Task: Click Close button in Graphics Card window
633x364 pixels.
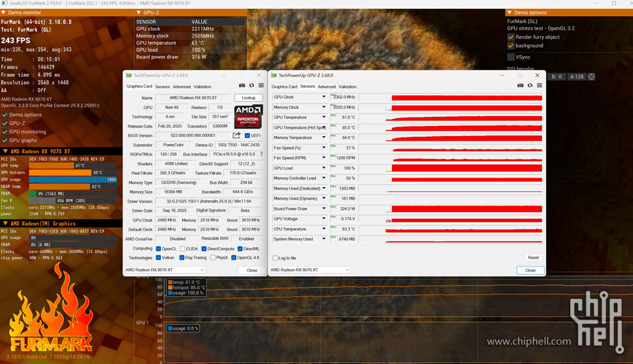Action: 252,270
